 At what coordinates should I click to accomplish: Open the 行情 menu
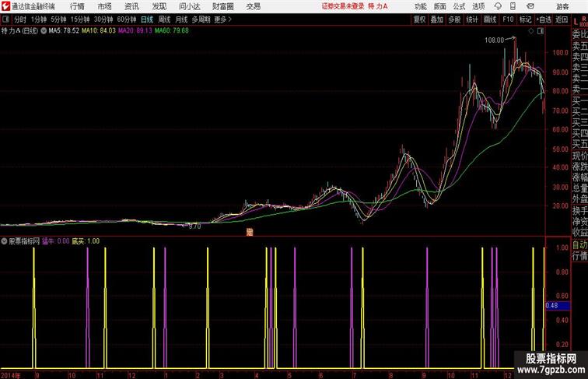[77, 6]
